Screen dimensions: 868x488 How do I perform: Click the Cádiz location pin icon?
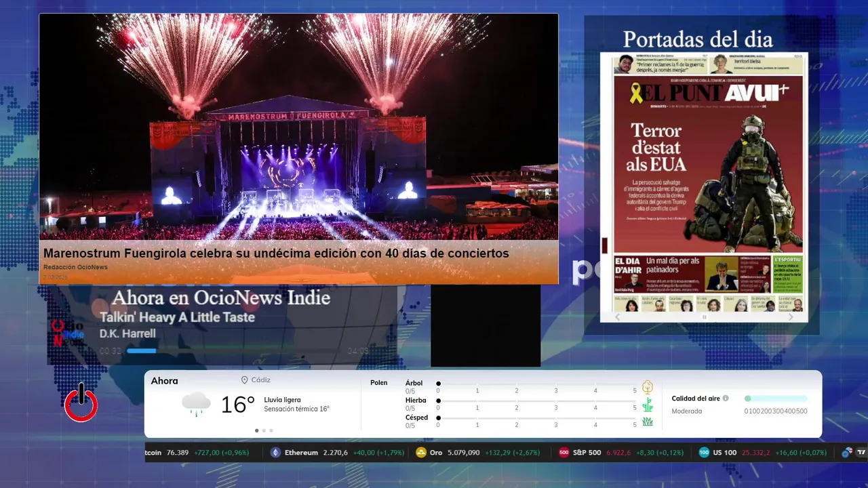pos(244,380)
